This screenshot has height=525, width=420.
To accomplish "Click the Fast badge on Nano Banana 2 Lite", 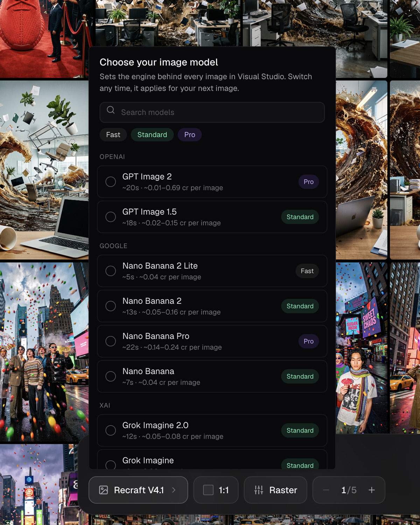I will 307,271.
